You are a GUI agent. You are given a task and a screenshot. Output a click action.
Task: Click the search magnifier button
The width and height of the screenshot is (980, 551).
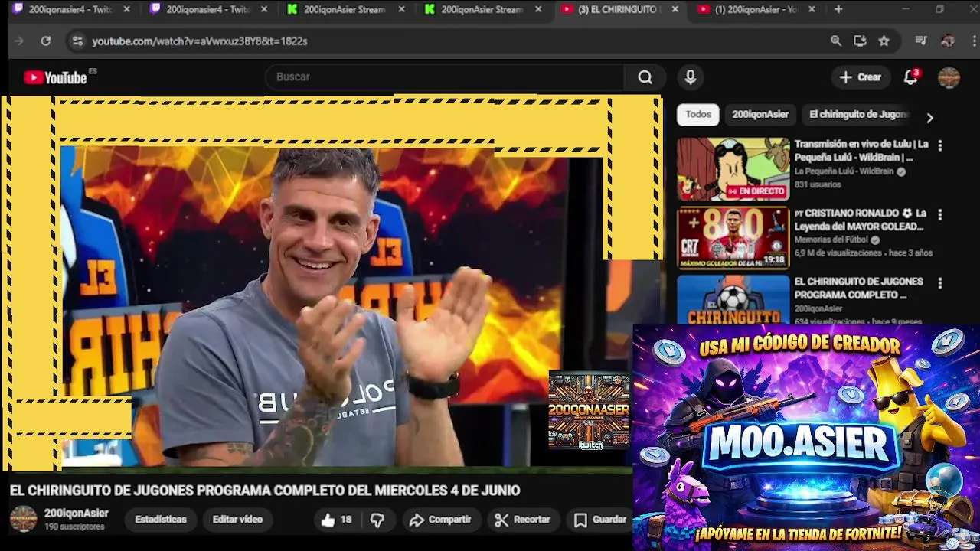coord(645,77)
